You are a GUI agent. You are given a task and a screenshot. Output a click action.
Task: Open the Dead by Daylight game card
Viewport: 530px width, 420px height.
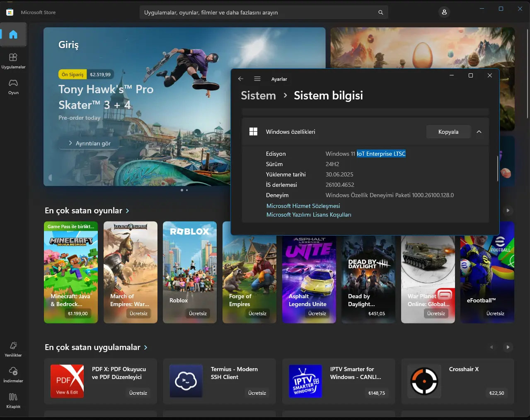click(368, 280)
